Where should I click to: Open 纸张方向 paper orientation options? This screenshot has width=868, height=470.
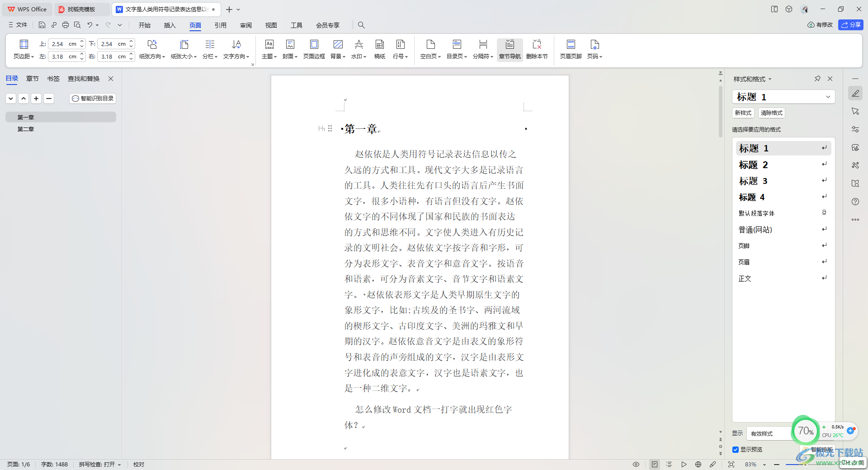tap(152, 49)
